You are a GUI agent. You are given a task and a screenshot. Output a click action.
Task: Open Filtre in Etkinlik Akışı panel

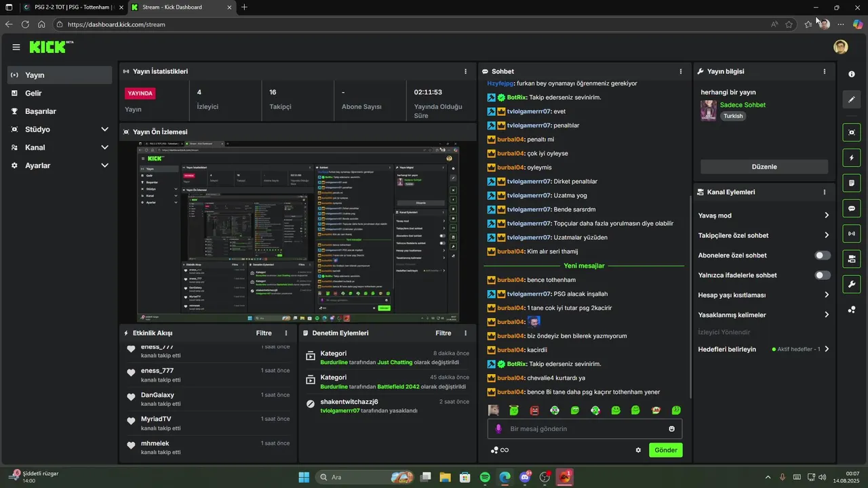[264, 333]
